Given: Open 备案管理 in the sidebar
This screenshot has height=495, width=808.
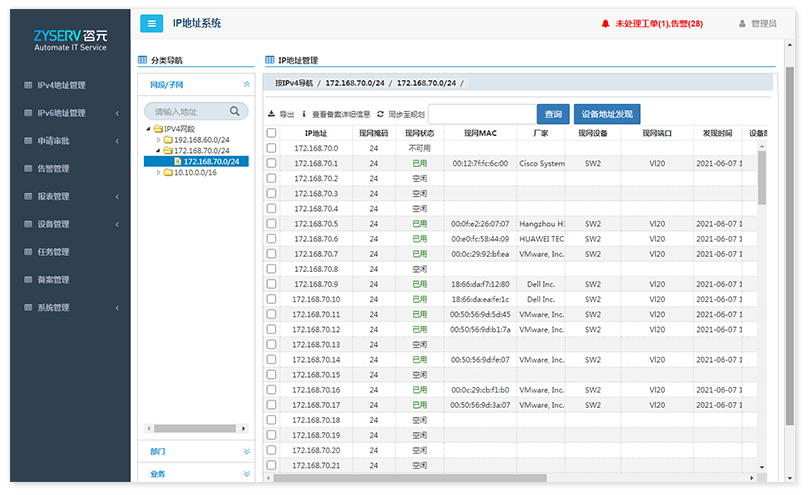Looking at the screenshot, I should [53, 280].
